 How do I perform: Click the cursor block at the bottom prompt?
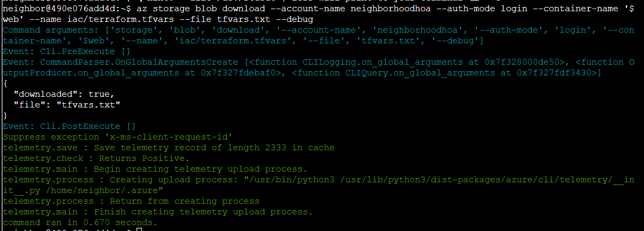point(139,229)
